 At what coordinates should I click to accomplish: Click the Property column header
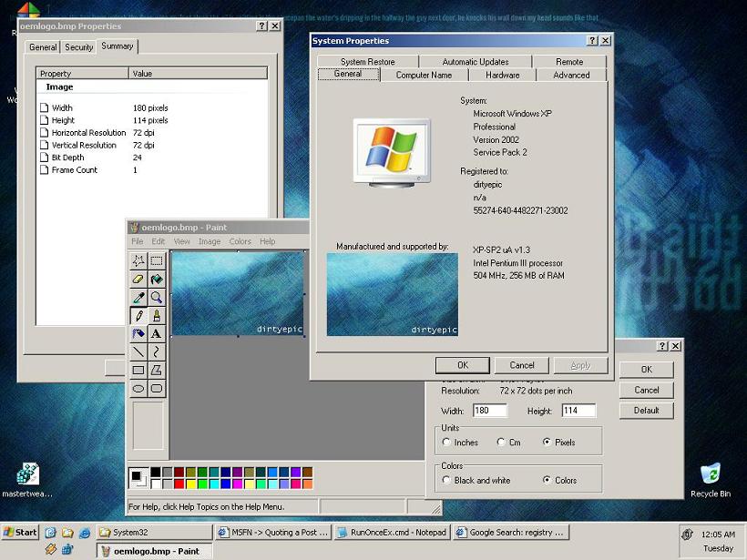click(82, 74)
